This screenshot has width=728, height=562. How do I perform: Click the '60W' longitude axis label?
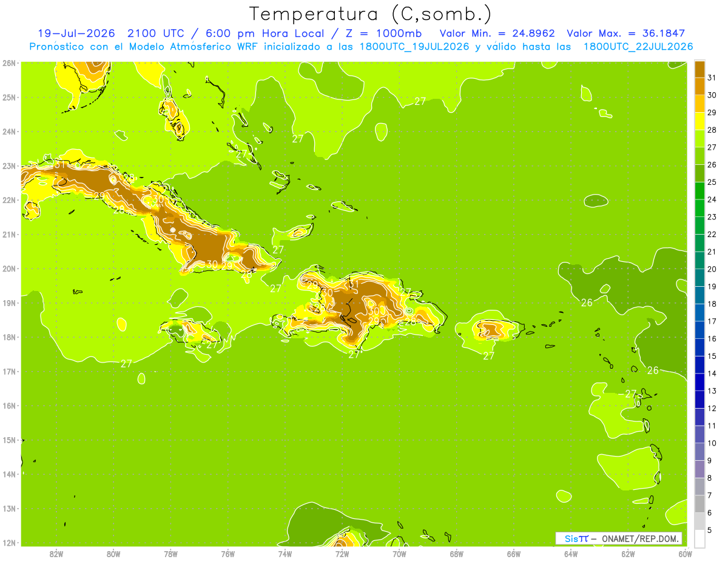[685, 554]
